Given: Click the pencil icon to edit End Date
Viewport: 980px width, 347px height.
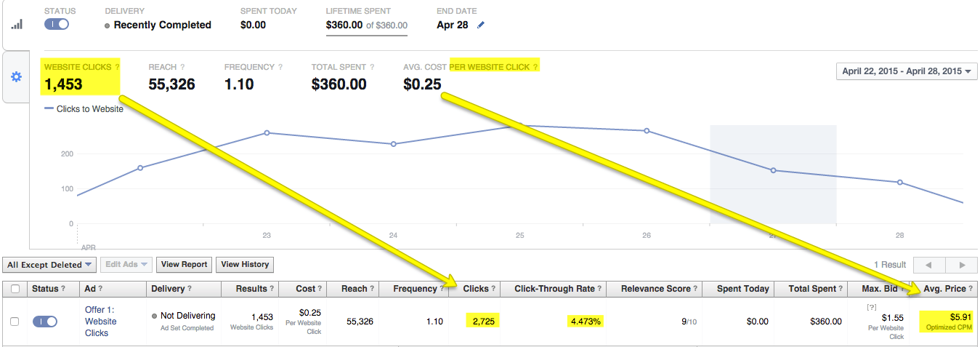Looking at the screenshot, I should coord(481,25).
